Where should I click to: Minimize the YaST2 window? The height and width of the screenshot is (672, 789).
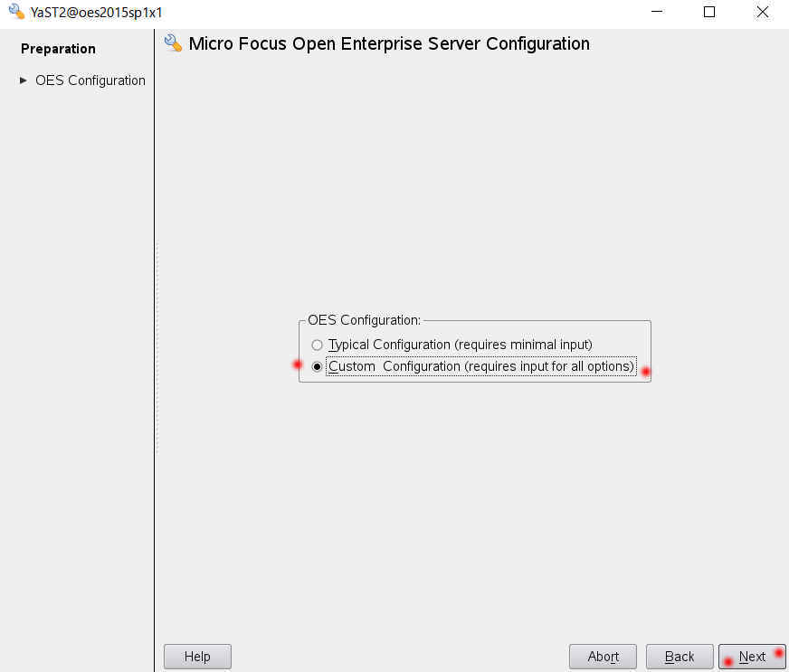(x=657, y=12)
